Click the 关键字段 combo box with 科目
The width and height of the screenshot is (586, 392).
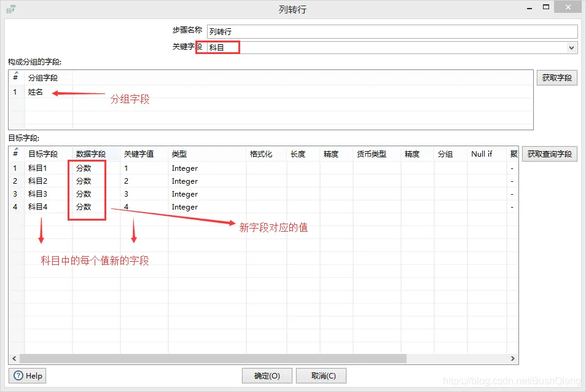[x=392, y=47]
